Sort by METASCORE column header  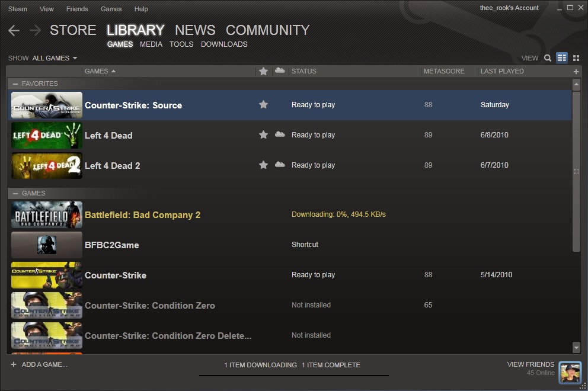pos(444,71)
